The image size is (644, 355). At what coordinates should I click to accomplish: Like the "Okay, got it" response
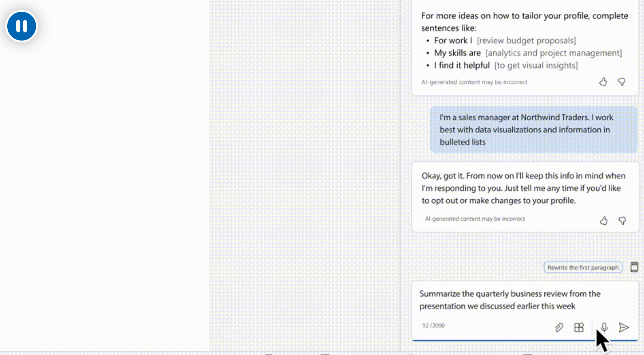pyautogui.click(x=603, y=221)
